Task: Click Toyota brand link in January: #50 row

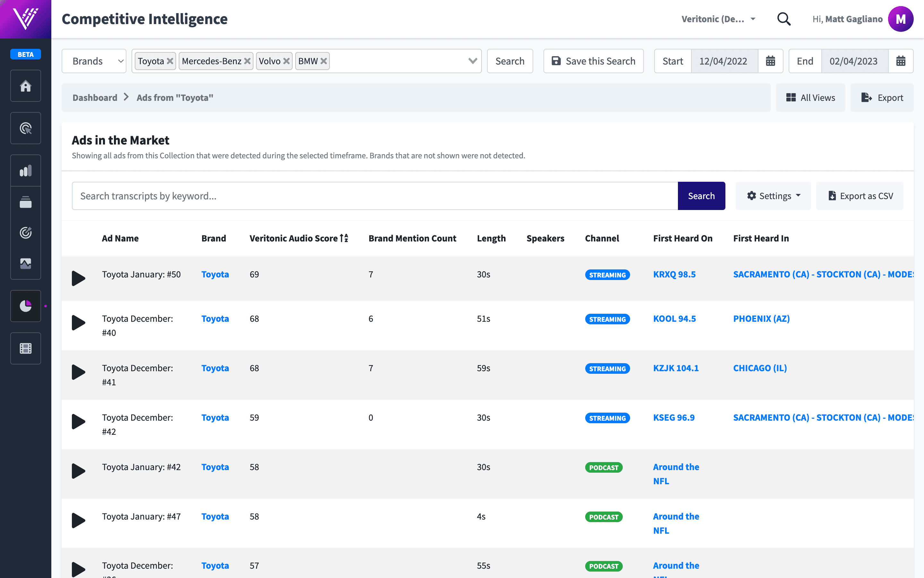Action: [x=215, y=274]
